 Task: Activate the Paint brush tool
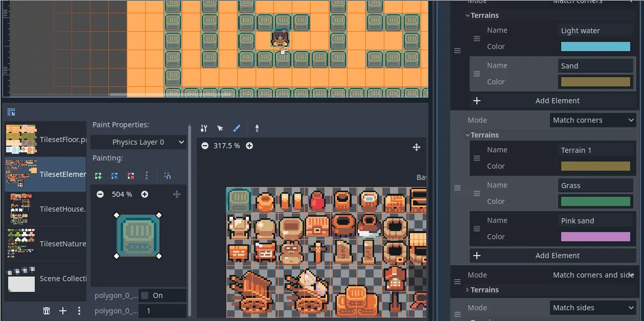pos(236,128)
